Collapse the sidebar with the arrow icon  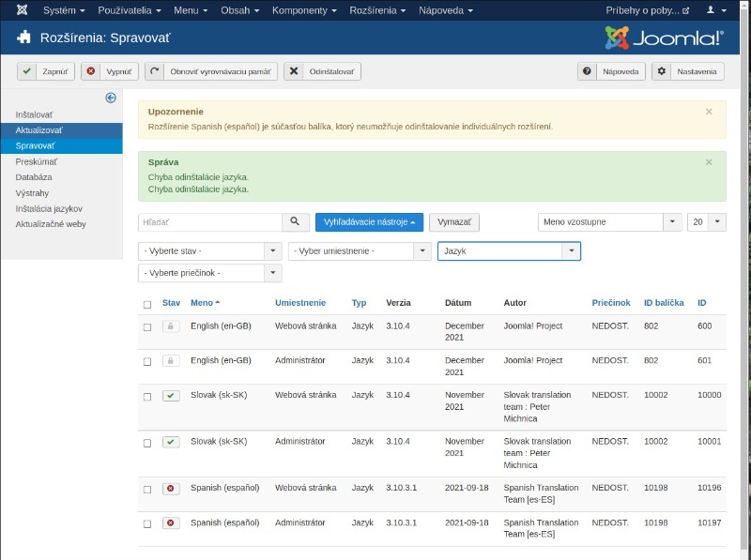[111, 98]
